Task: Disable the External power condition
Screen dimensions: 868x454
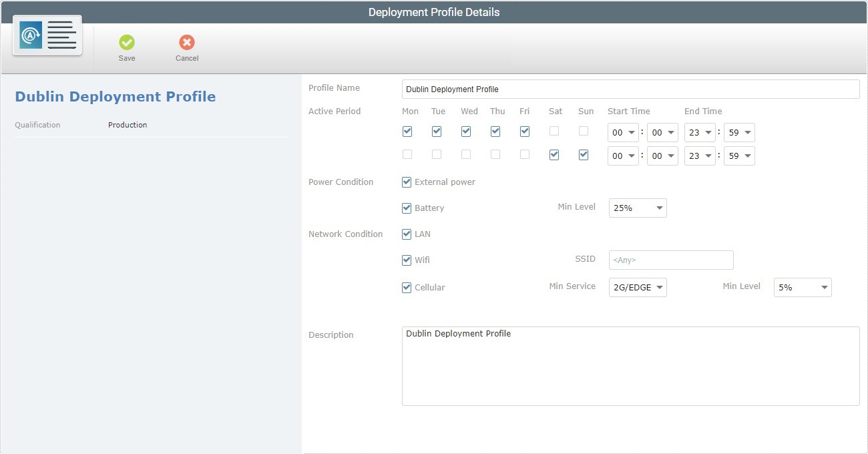Action: (407, 182)
